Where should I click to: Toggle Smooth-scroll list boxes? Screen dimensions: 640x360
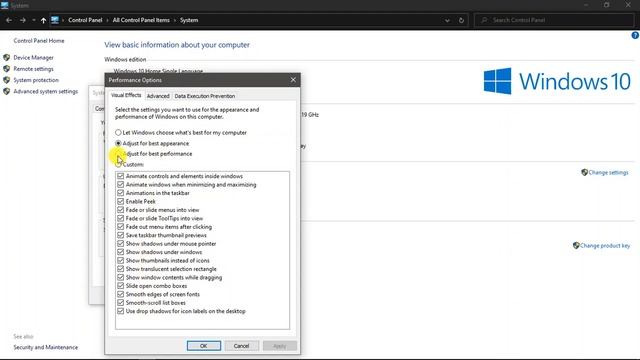(120, 302)
